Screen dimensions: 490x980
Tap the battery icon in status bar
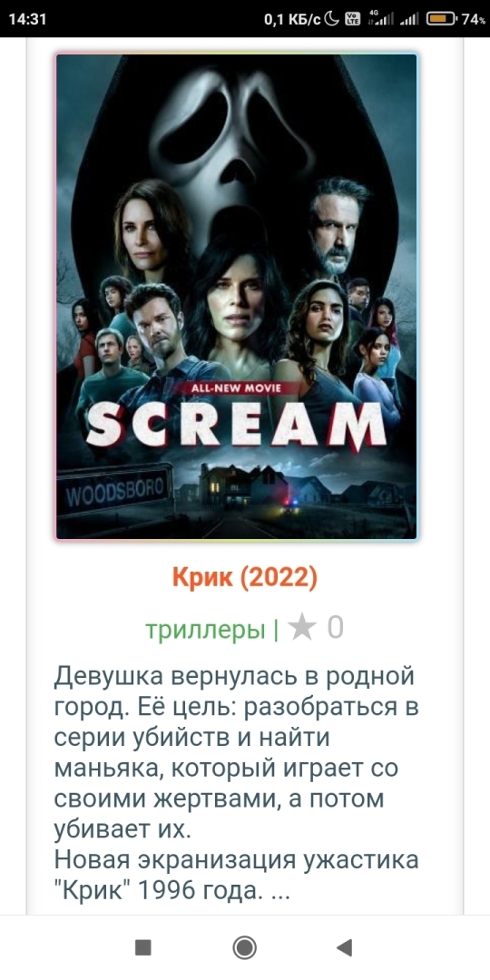click(441, 19)
